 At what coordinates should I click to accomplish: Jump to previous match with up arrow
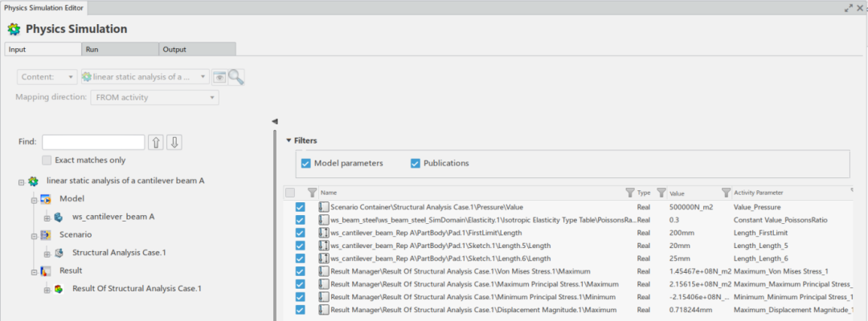[157, 142]
